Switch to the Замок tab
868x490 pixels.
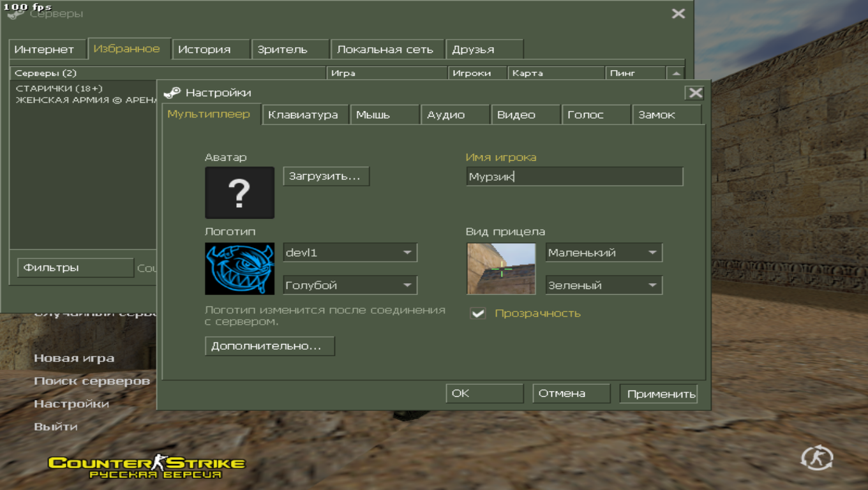[x=666, y=115]
